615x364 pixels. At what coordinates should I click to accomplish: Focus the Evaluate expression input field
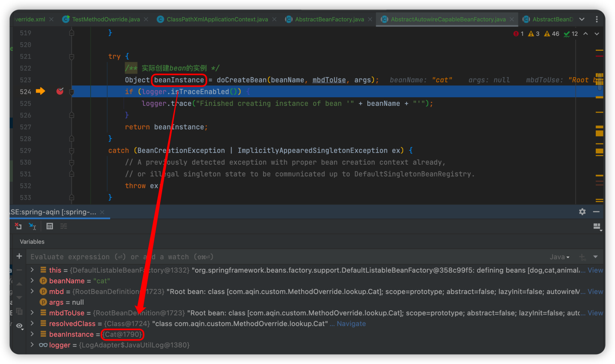click(286, 257)
